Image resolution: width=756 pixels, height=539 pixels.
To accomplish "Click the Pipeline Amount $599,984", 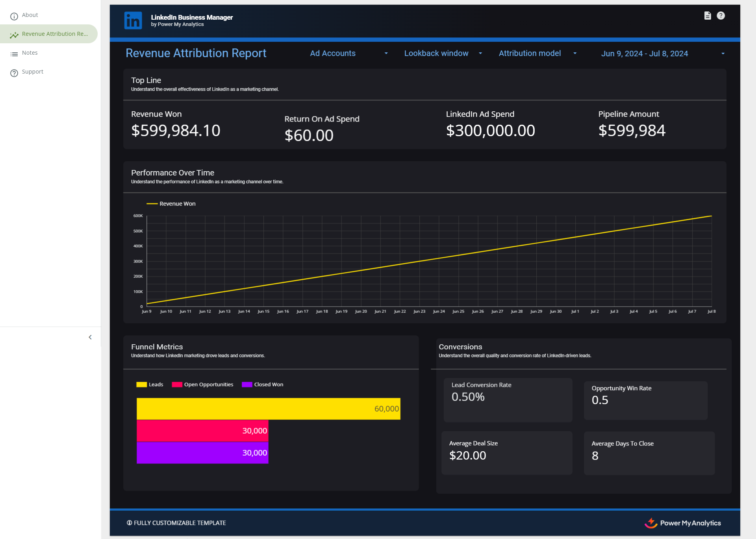I will click(632, 131).
